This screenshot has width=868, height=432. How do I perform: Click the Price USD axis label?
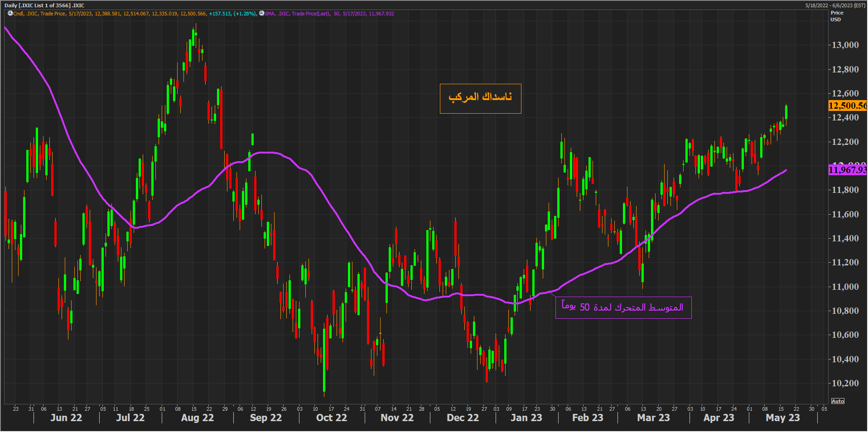pyautogui.click(x=836, y=16)
